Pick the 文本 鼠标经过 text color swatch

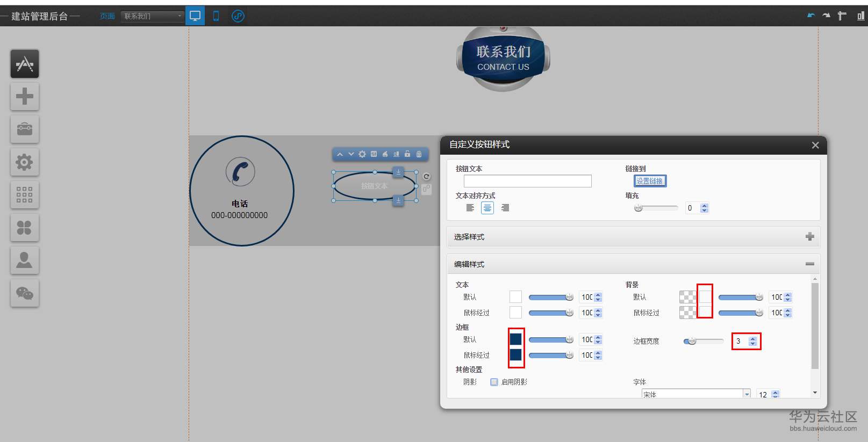coord(515,313)
